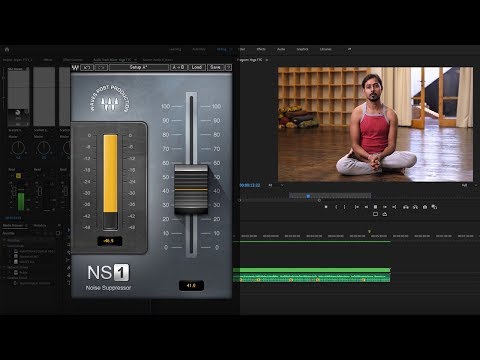Click the blue playhead in the Program monitor scrubber
The image size is (480, 360).
308,196
